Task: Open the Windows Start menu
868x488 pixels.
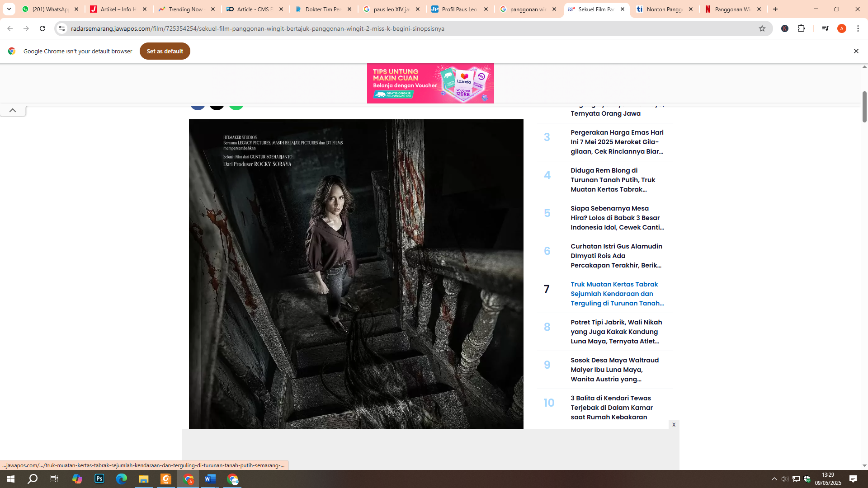Action: click(11, 479)
